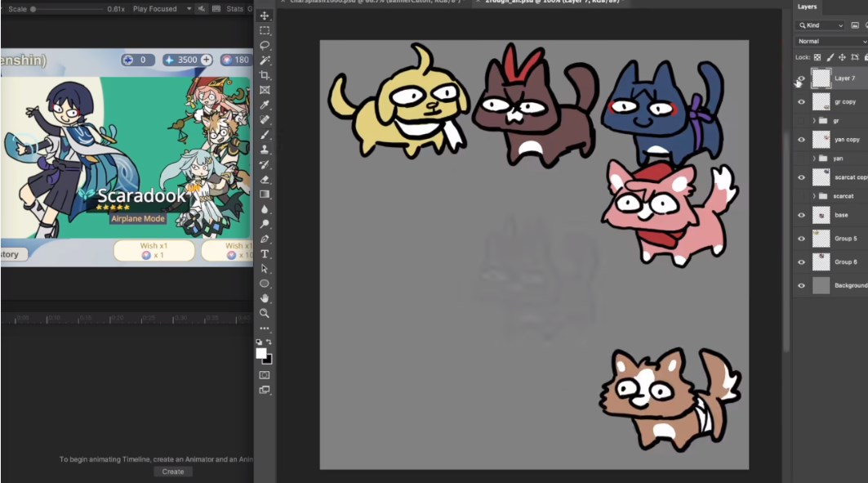The width and height of the screenshot is (868, 483).
Task: Hide the base layer
Action: 801,215
